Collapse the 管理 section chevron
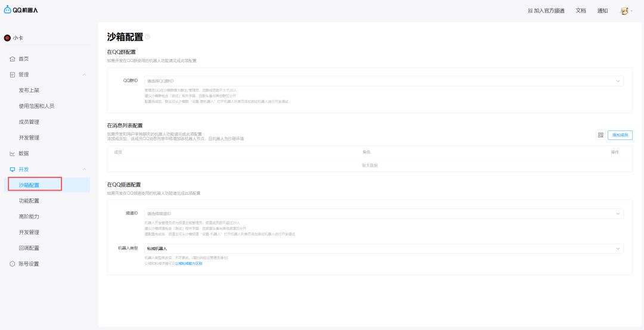 point(84,74)
